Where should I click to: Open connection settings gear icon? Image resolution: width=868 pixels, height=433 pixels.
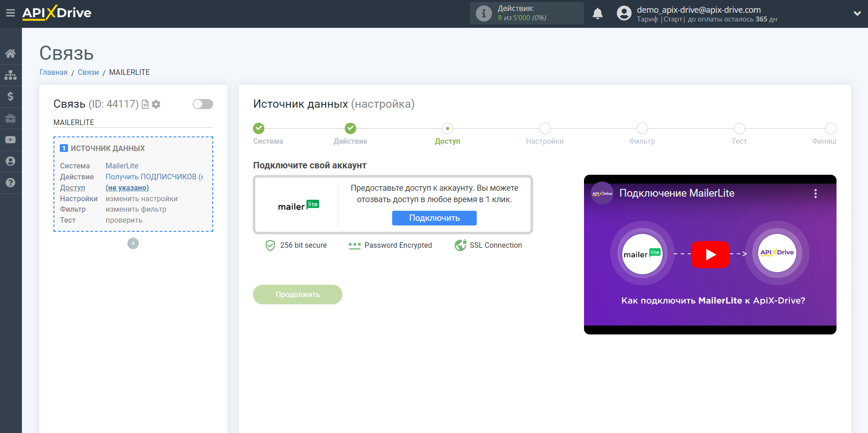tap(156, 104)
